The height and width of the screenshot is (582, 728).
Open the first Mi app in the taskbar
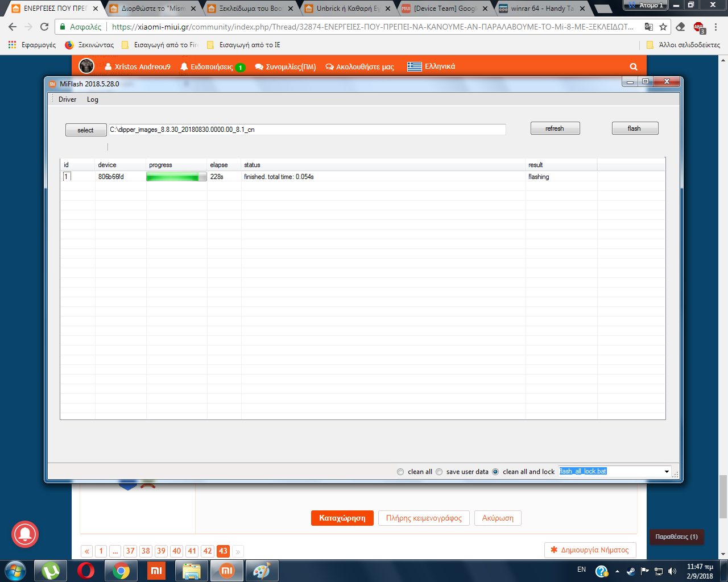156,571
